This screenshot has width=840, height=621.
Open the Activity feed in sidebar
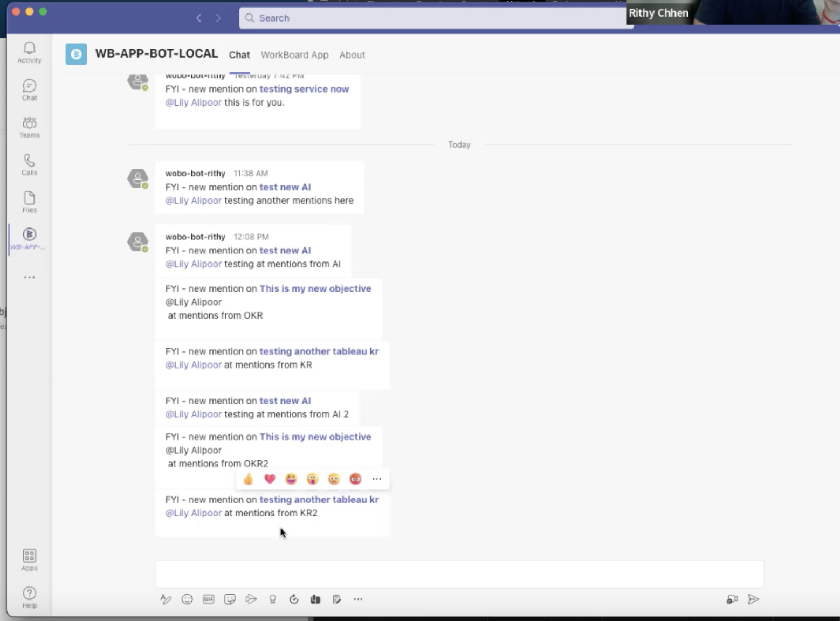29,52
